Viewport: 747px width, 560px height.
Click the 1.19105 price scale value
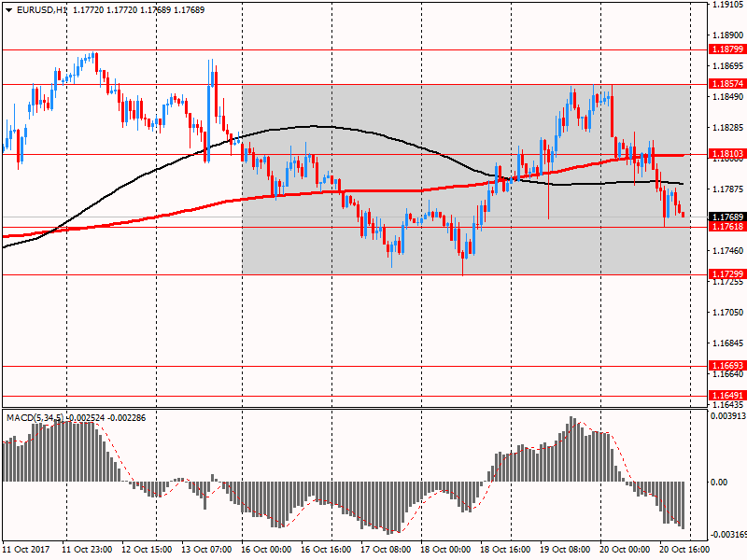tap(728, 5)
